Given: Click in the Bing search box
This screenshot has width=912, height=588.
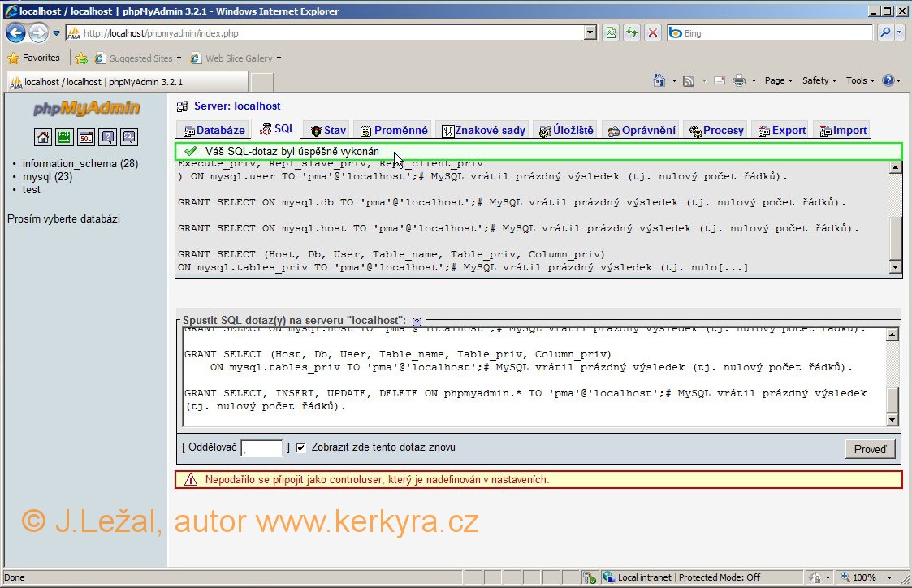Looking at the screenshot, I should point(772,33).
